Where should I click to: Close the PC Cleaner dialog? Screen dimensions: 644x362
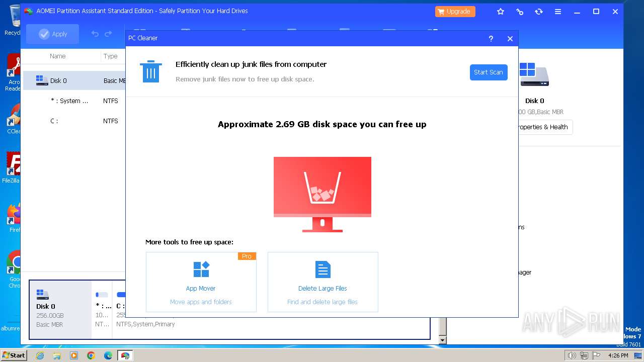[x=510, y=38]
